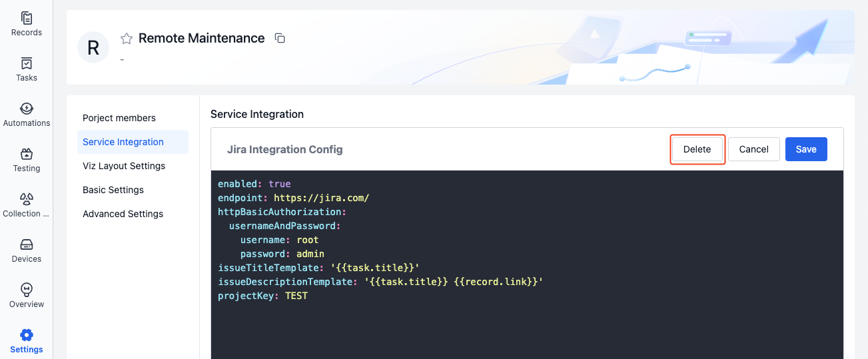
Task: Open the Settings gear icon
Action: click(x=27, y=335)
